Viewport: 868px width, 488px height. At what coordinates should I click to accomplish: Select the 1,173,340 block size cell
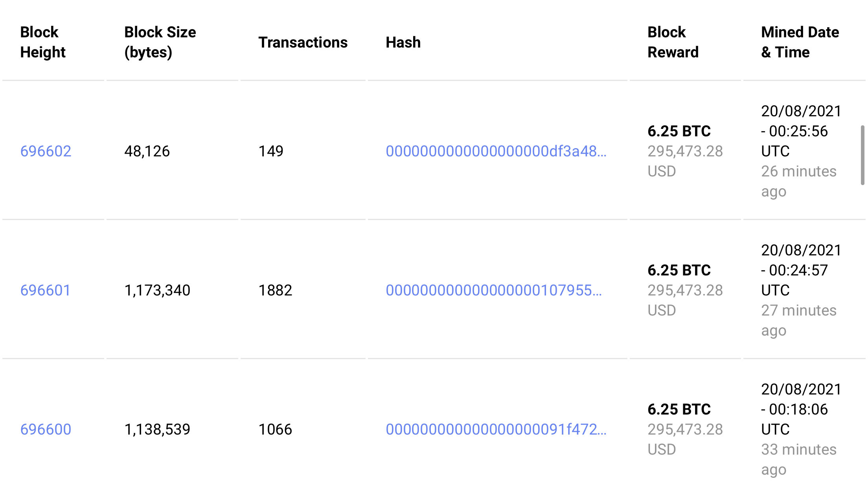pos(157,290)
